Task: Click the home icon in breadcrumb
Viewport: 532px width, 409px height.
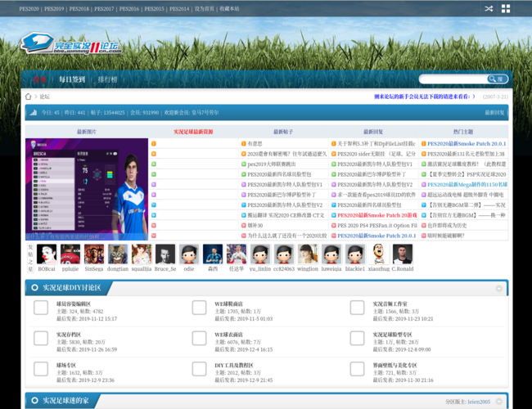Action: (x=29, y=97)
